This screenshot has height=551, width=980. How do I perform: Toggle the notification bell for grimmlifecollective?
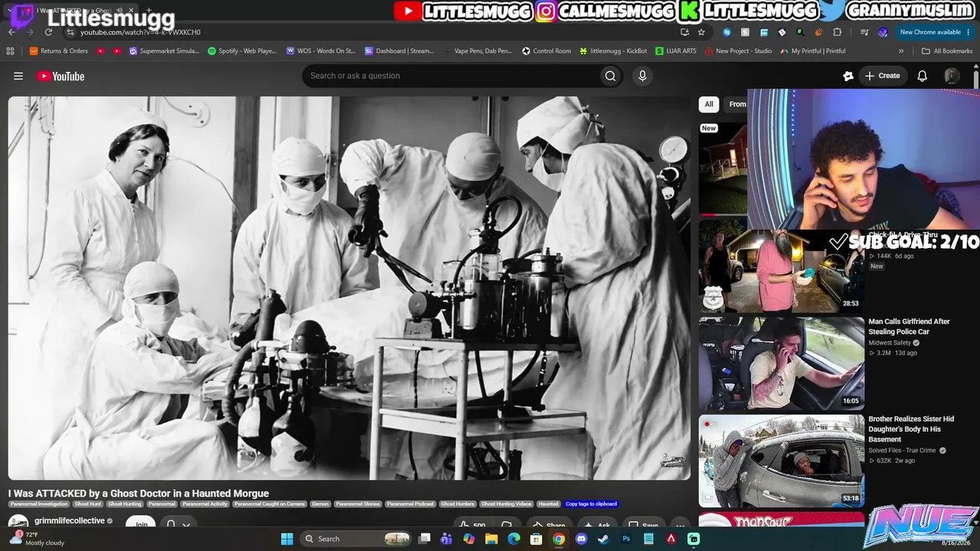(177, 524)
